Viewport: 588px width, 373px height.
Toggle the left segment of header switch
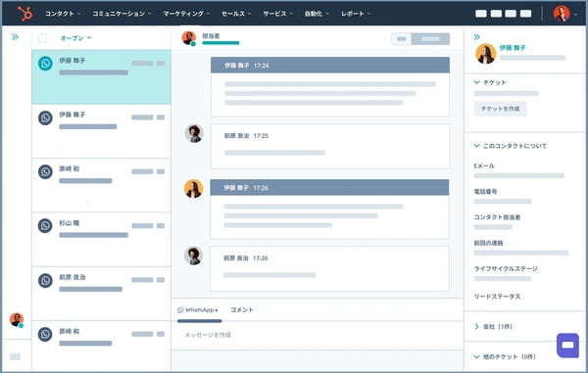401,39
